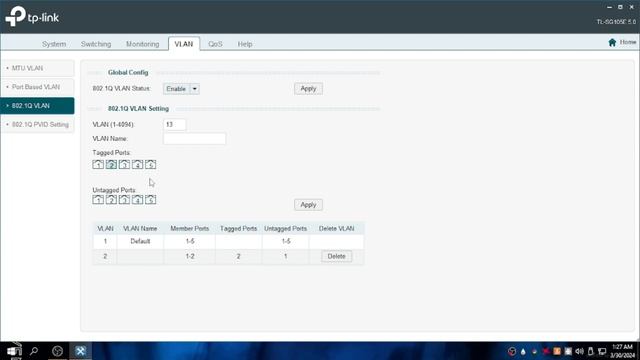
Task: Select the VLAN tab
Action: click(184, 44)
